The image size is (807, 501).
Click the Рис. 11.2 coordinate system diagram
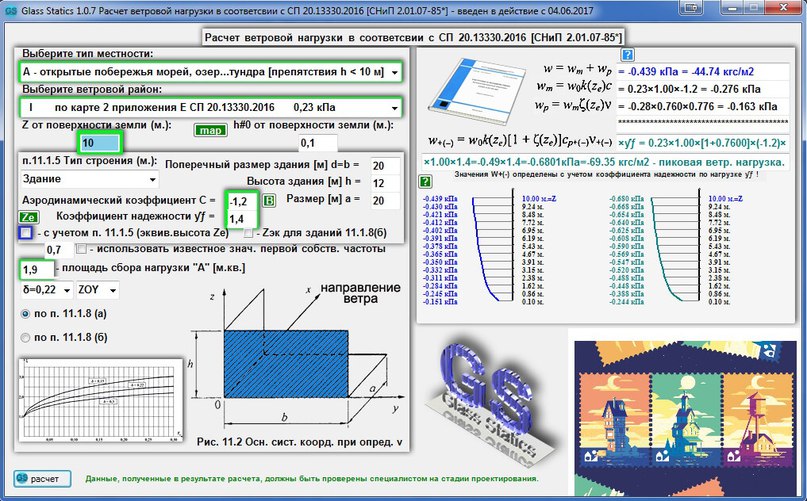(296, 356)
